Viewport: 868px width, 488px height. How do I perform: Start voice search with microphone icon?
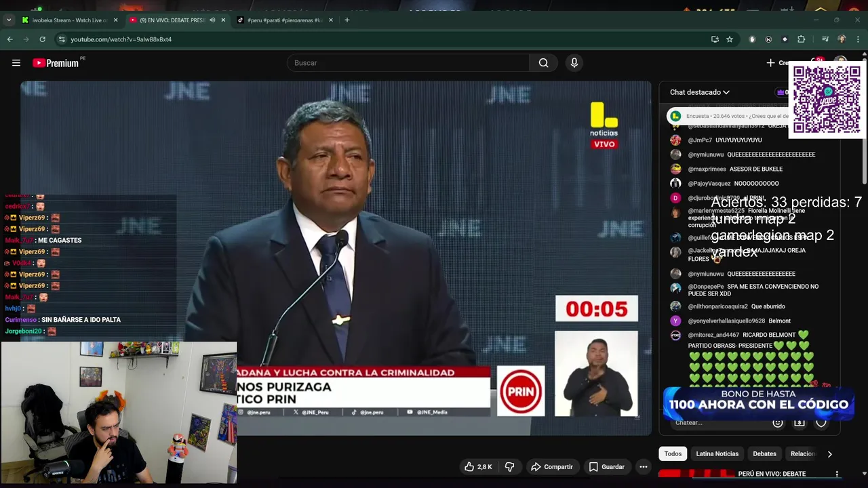coord(574,63)
